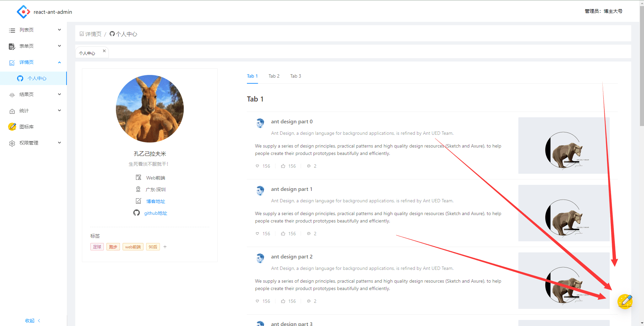Expand the 表单页 sidebar menu

33,46
